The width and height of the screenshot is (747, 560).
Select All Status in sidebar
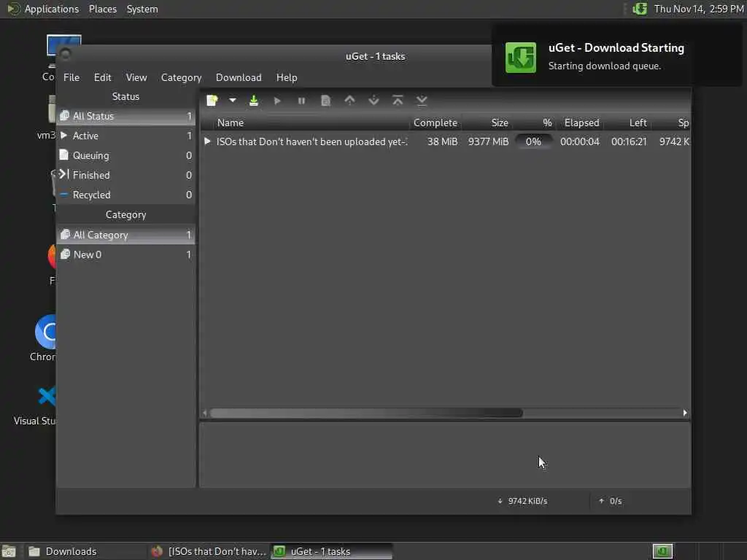click(x=125, y=116)
